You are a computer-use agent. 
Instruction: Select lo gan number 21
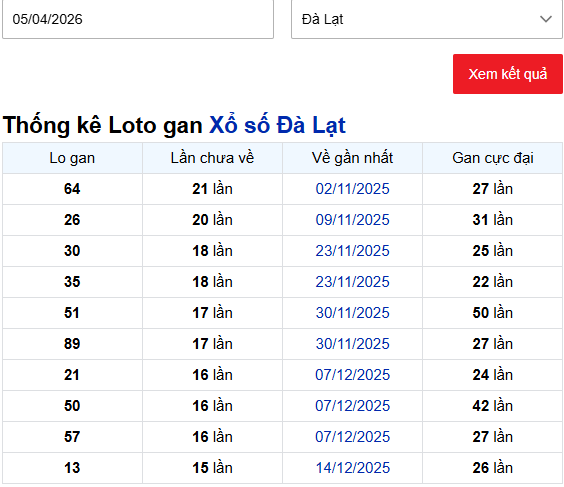click(72, 375)
